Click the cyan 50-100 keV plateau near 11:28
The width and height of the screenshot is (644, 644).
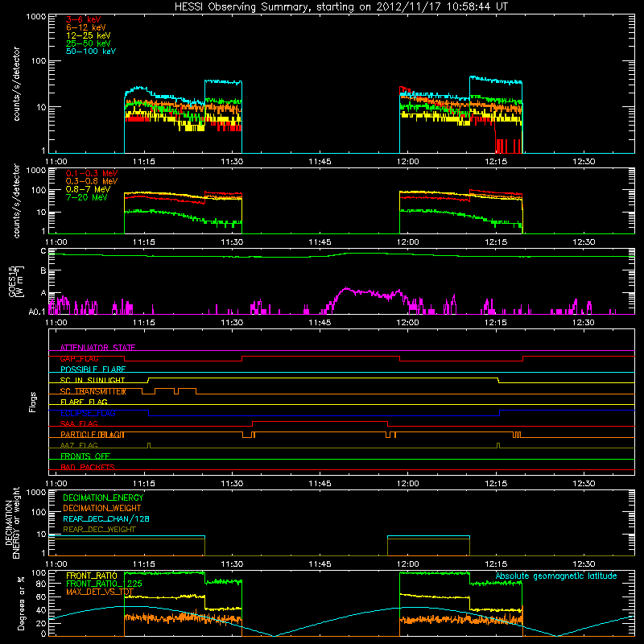(223, 82)
